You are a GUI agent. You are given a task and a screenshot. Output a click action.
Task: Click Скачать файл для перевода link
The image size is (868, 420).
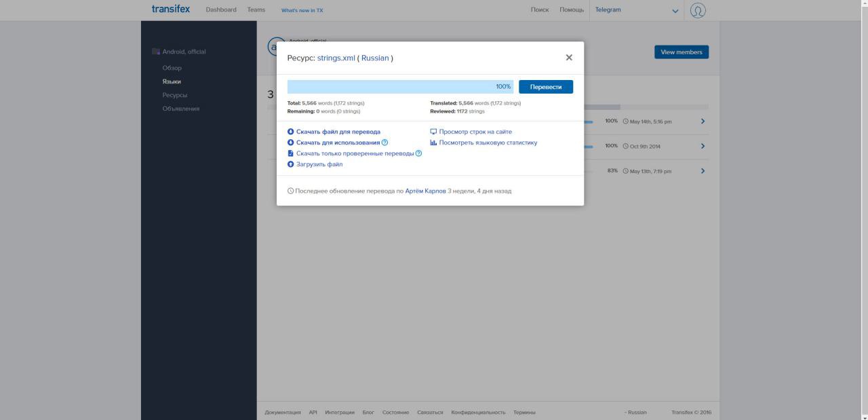tap(338, 132)
